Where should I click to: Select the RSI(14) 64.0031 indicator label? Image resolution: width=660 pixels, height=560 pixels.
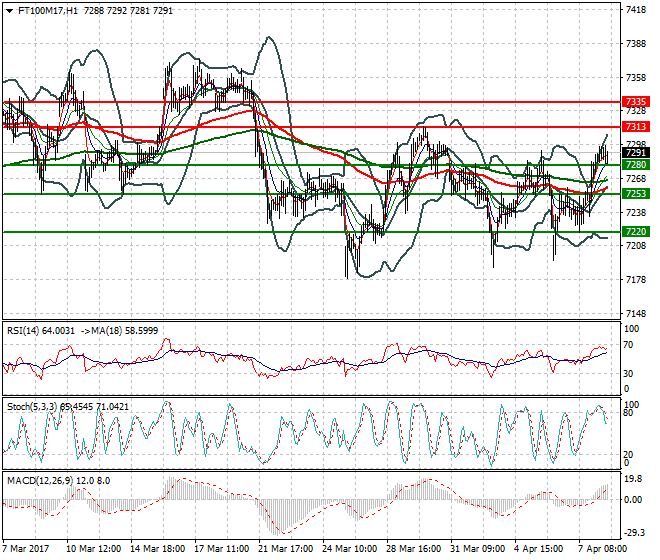coord(41,331)
